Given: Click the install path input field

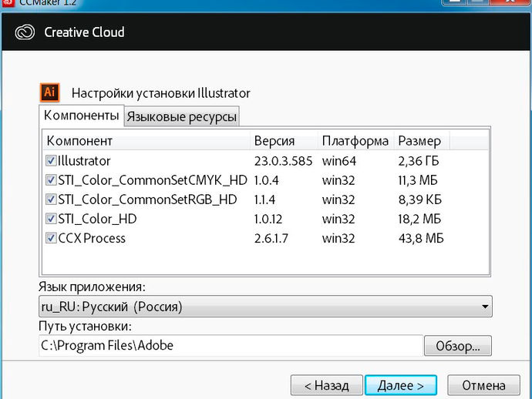Looking at the screenshot, I should pyautogui.click(x=231, y=345).
